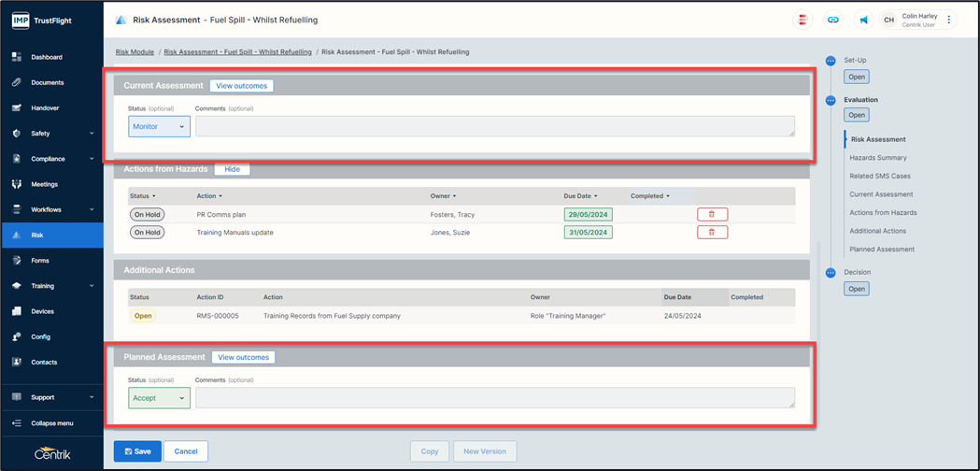Jump to Hazards Summary section
Screen dimensions: 980x471
pos(877,158)
